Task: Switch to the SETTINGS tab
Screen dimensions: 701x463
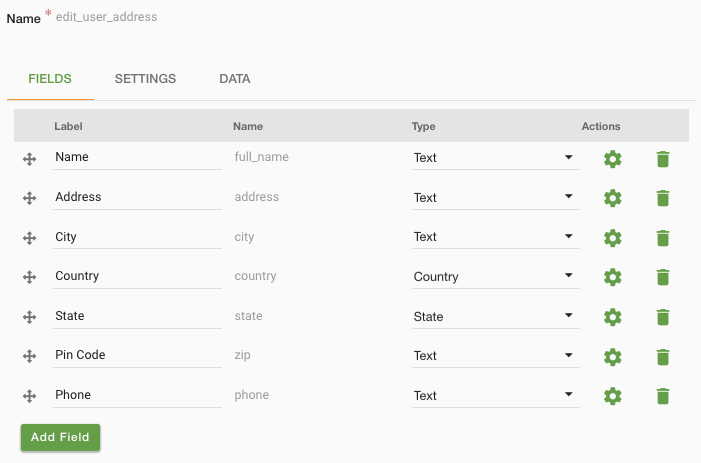Action: pos(145,79)
